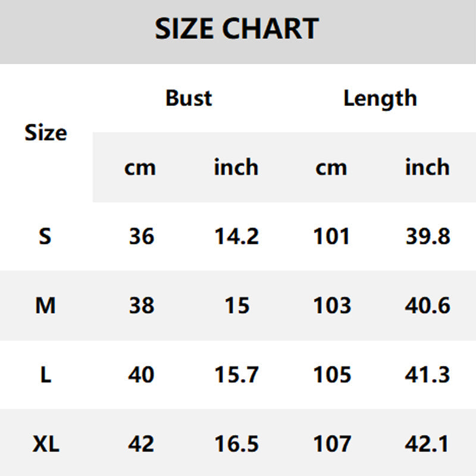476x476 pixels.
Task: Select the XL size row label
Action: (x=45, y=444)
